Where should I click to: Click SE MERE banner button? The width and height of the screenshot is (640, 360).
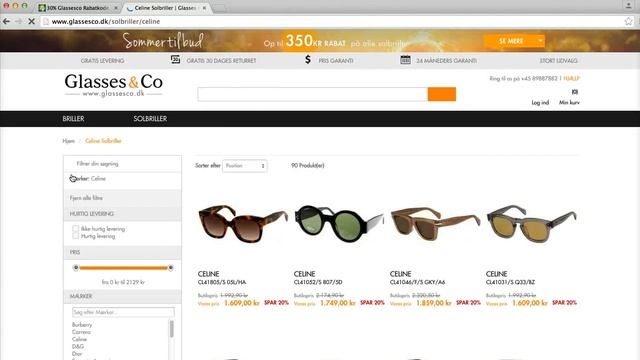click(511, 41)
